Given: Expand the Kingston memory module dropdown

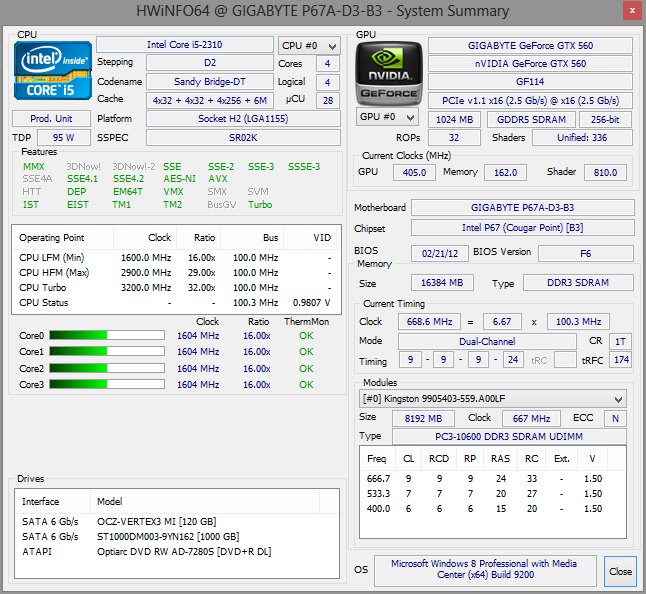Looking at the screenshot, I should tap(493, 399).
